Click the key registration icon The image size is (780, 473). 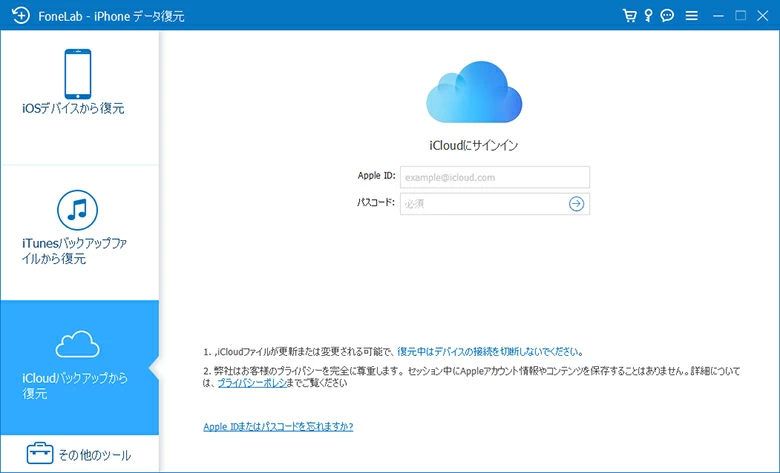point(648,16)
